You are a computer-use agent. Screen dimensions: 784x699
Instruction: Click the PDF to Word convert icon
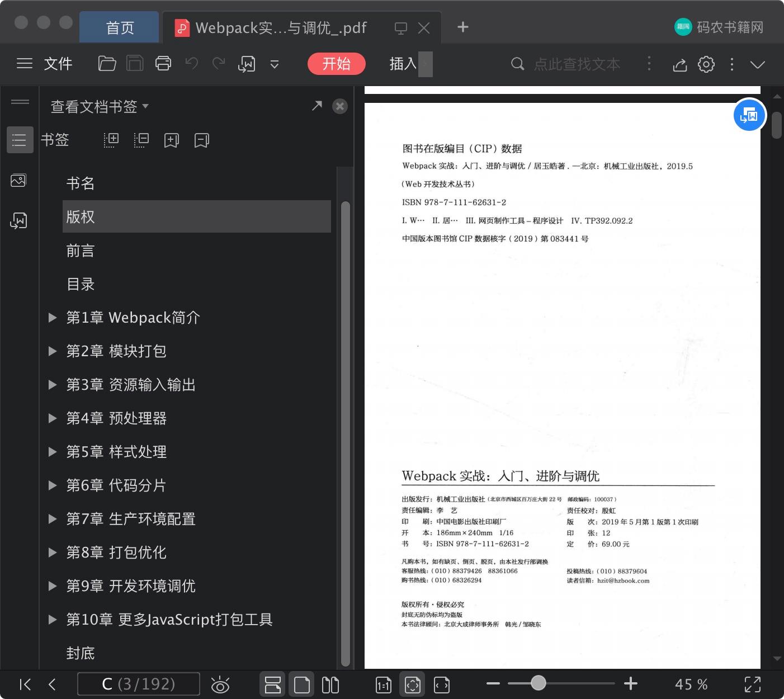click(x=247, y=64)
